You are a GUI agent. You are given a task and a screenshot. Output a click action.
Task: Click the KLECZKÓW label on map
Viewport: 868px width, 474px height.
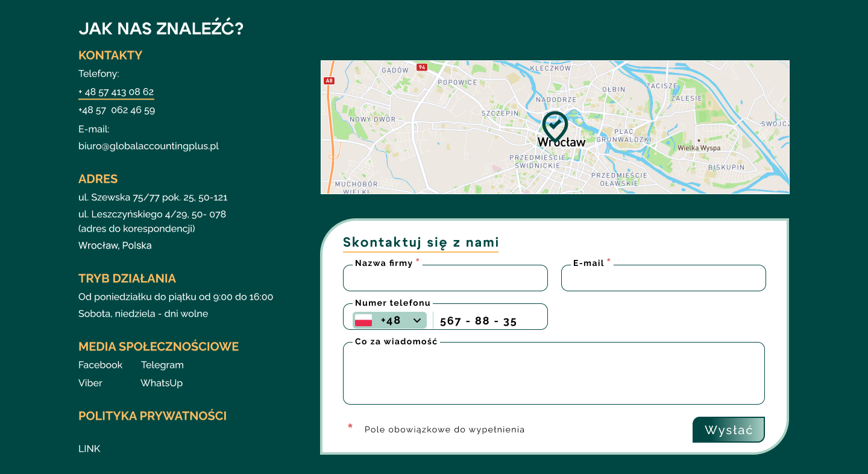coord(550,69)
